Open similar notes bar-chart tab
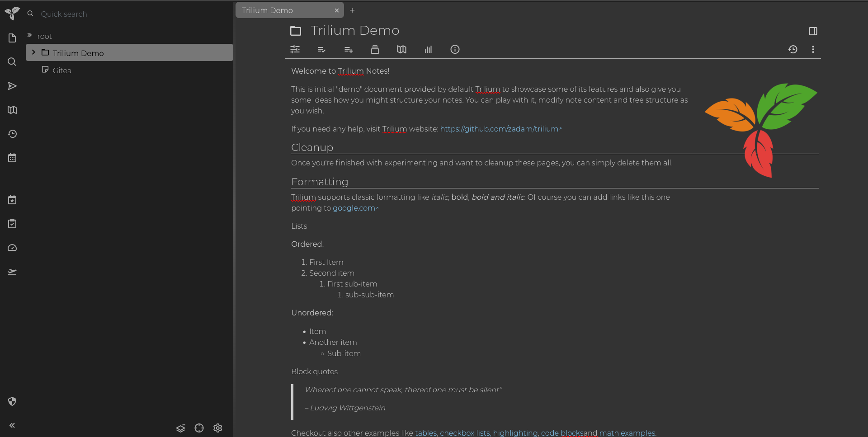Image resolution: width=868 pixels, height=437 pixels. pyautogui.click(x=428, y=49)
